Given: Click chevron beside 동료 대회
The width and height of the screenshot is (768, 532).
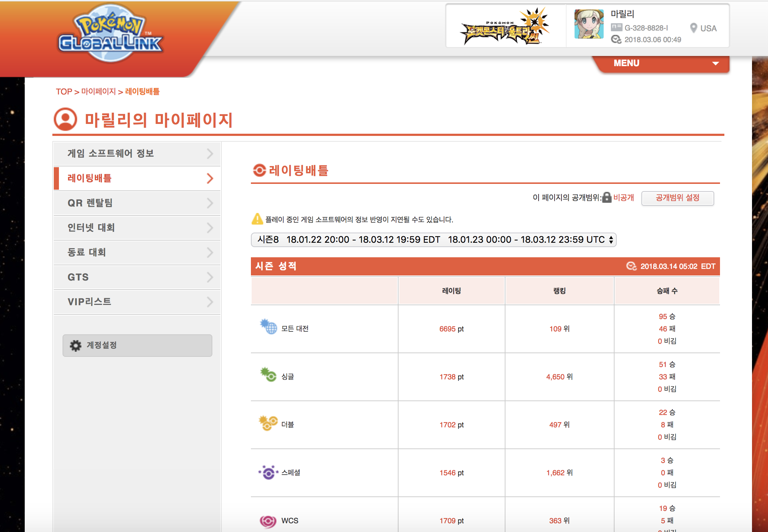Looking at the screenshot, I should point(210,253).
